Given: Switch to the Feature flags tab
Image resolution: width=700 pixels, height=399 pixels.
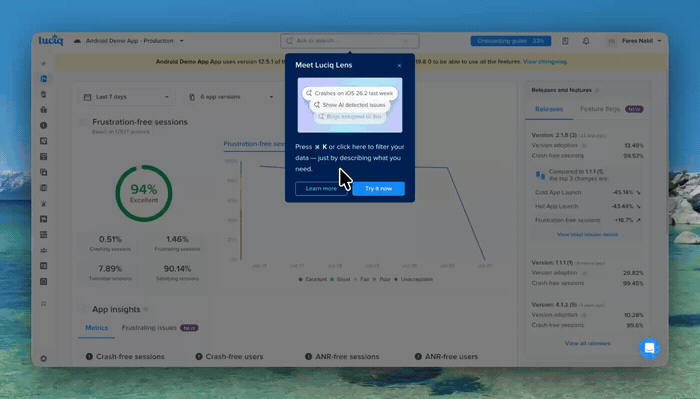Looking at the screenshot, I should [x=611, y=109].
